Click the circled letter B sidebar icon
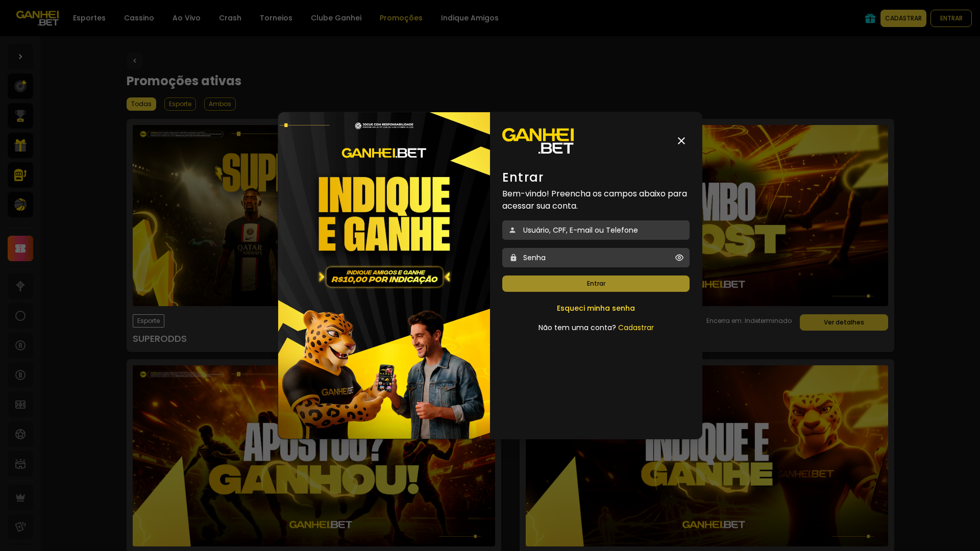 pyautogui.click(x=20, y=375)
